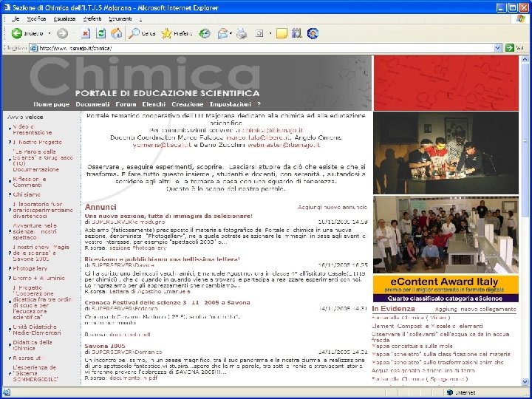The width and height of the screenshot is (532, 399).
Task: Click the scrollbar down arrow
Action: (x=525, y=382)
